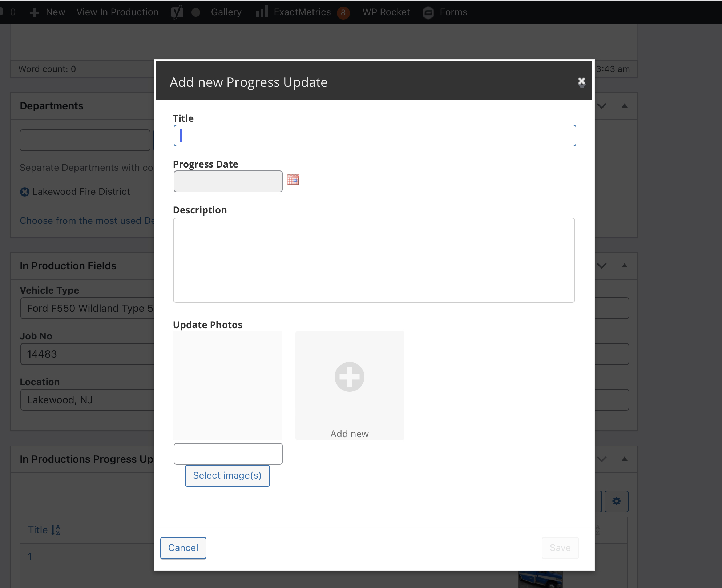Click the Yoast status dot indicator
This screenshot has width=722, height=588.
196,12
